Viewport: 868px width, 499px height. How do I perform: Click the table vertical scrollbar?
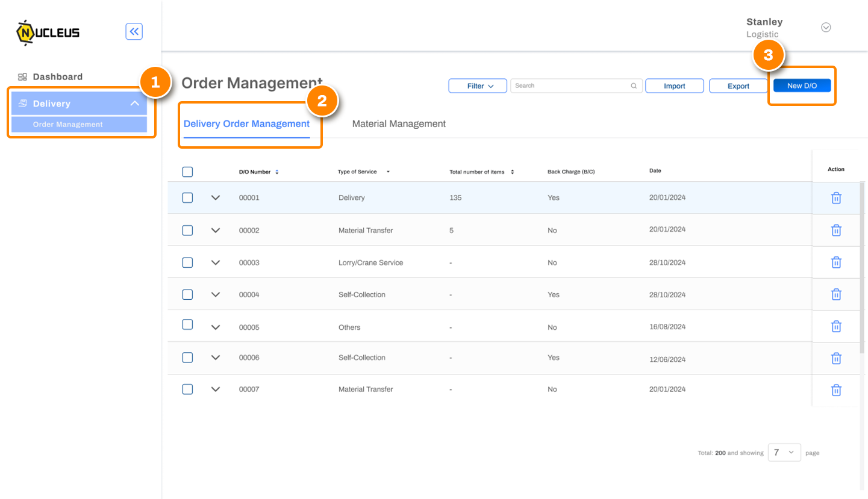[x=862, y=267]
